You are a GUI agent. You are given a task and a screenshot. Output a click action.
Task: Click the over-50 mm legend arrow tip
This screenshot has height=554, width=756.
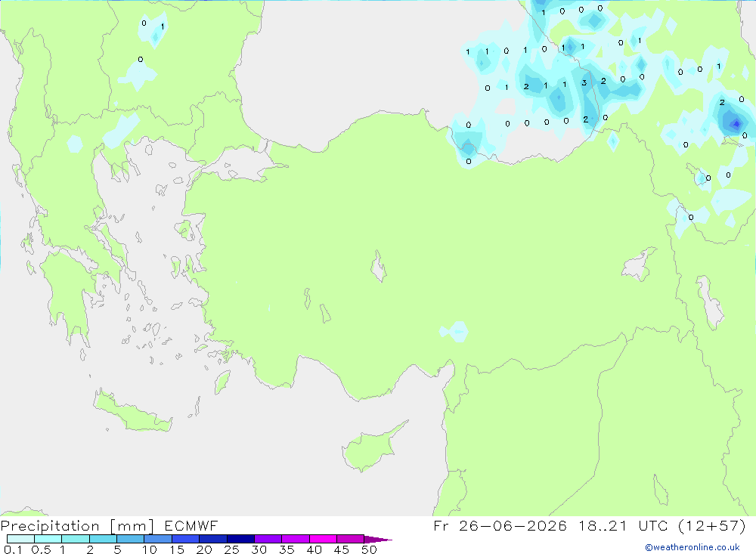tap(378, 540)
